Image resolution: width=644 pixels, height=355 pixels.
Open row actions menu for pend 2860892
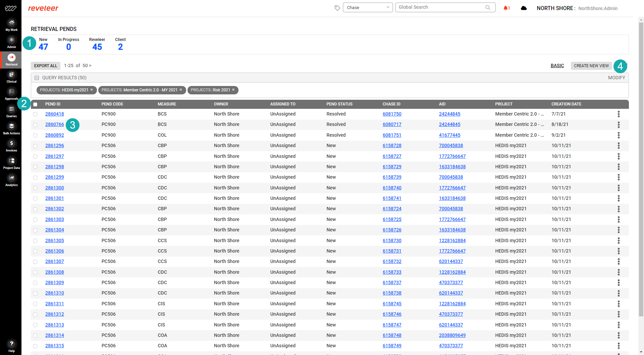click(x=619, y=135)
